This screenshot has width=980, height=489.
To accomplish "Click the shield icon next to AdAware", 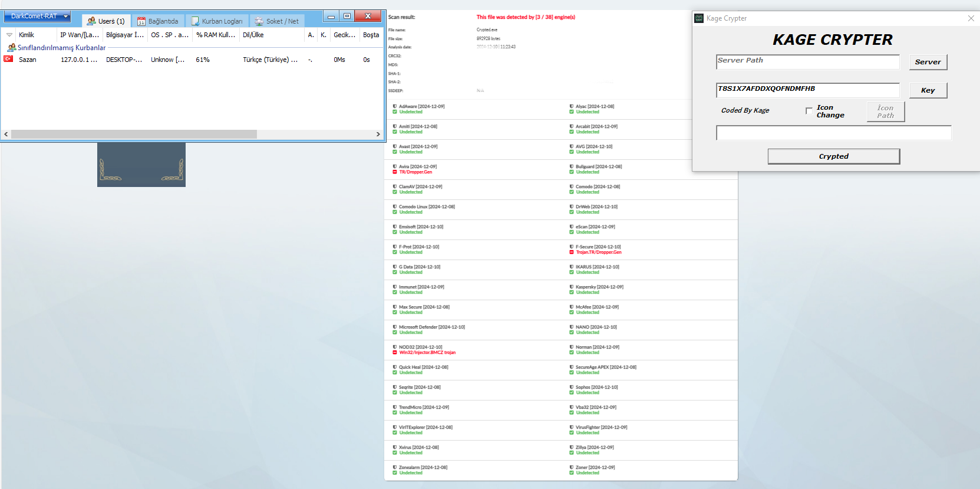I will pyautogui.click(x=395, y=106).
